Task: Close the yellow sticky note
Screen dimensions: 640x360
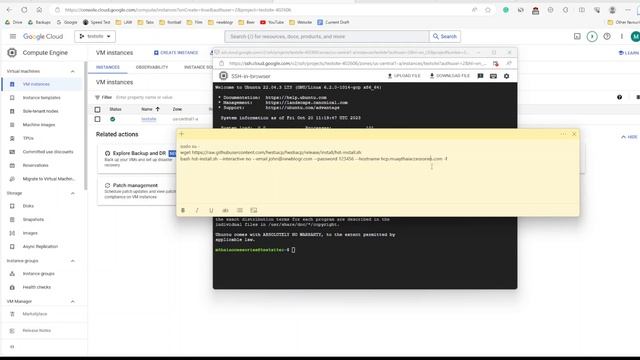Action: point(574,134)
